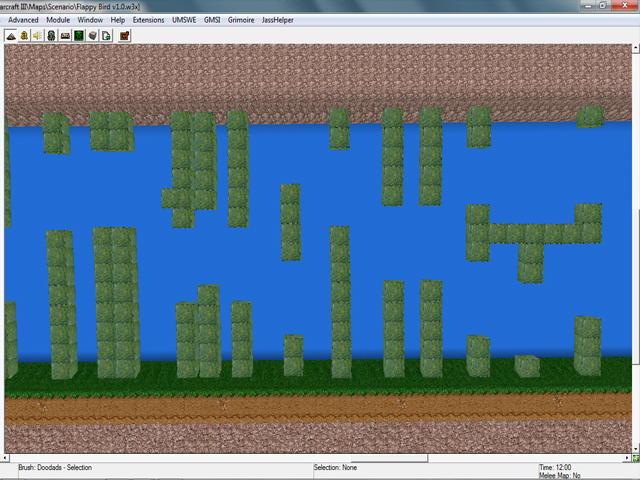Open the GMSI menu
The image size is (640, 480).
[212, 20]
